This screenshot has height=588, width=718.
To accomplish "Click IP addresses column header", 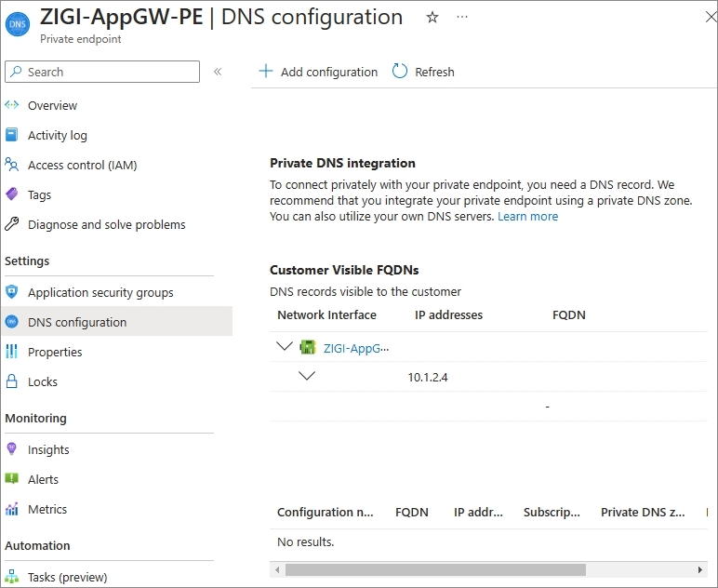I will [448, 314].
